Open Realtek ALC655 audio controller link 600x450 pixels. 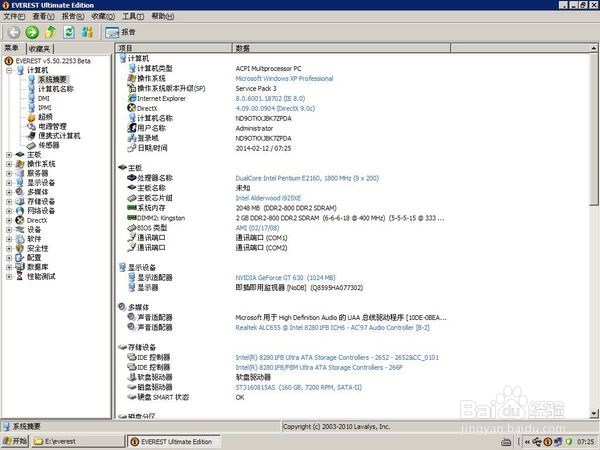333,328
